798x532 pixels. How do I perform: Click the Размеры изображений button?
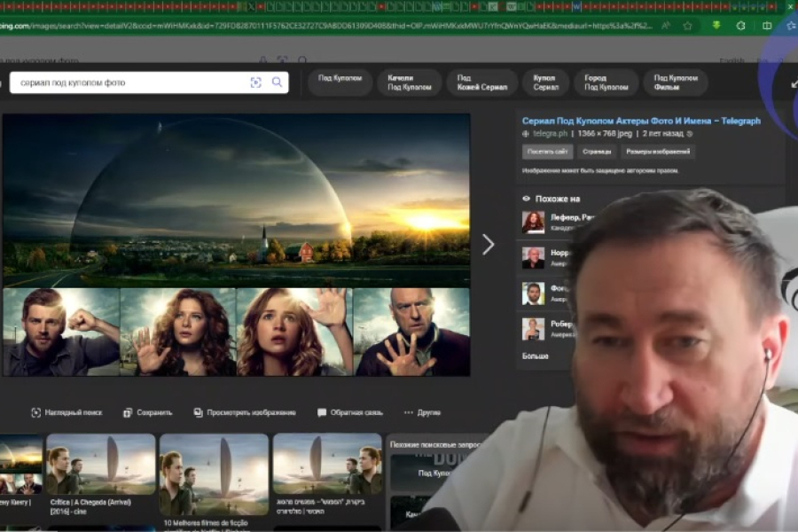658,152
